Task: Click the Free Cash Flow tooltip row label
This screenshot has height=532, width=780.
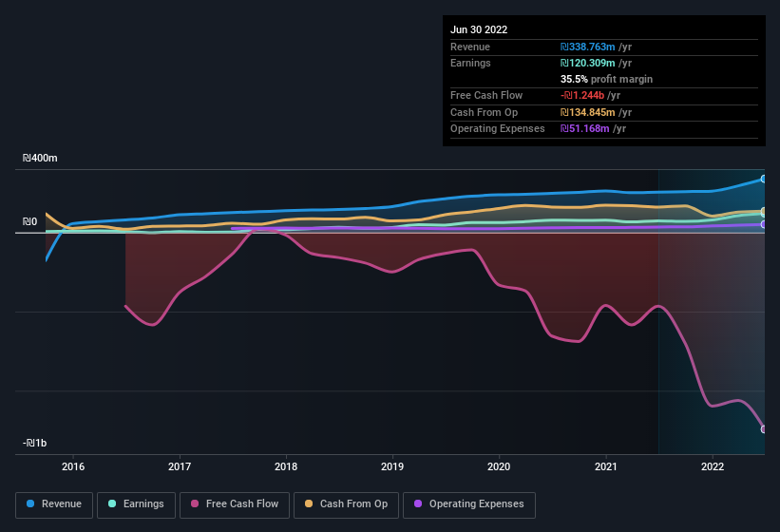Action: click(x=486, y=95)
